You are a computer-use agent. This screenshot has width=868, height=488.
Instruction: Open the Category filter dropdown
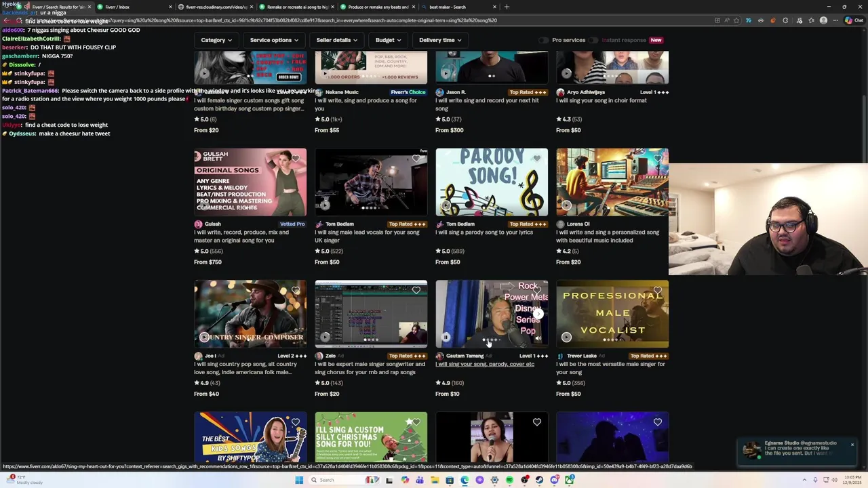click(216, 40)
